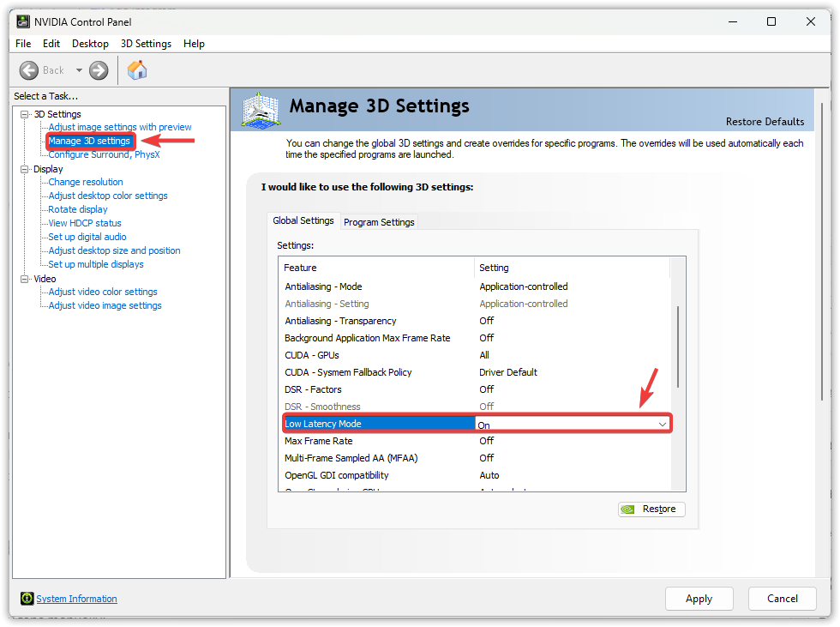Click the Forward arrow toolbar icon

[x=99, y=70]
